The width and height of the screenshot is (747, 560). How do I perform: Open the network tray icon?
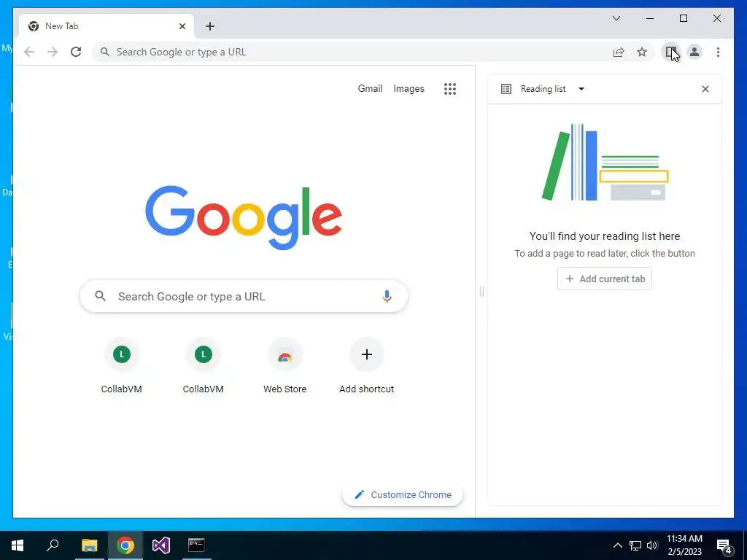coord(635,545)
